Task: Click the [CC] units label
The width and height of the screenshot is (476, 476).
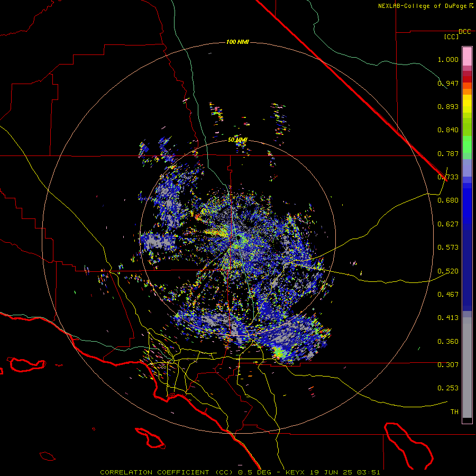Action: [x=451, y=36]
